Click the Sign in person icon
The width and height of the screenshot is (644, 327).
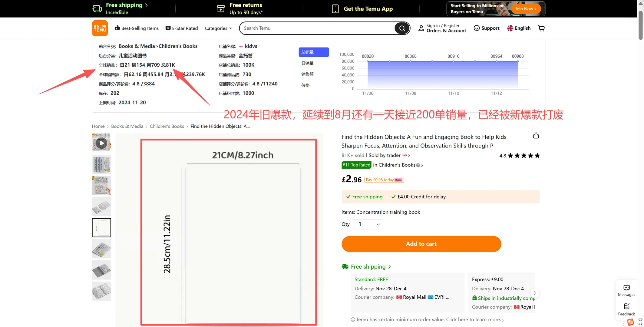tap(421, 28)
